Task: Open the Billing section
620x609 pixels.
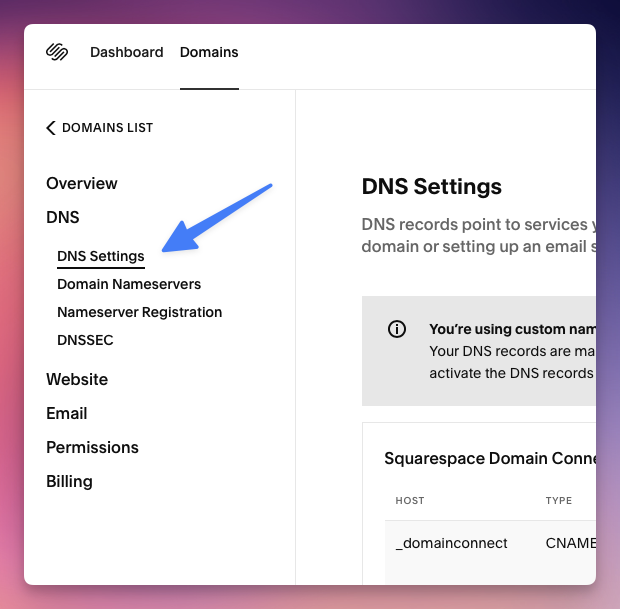Action: (x=70, y=481)
